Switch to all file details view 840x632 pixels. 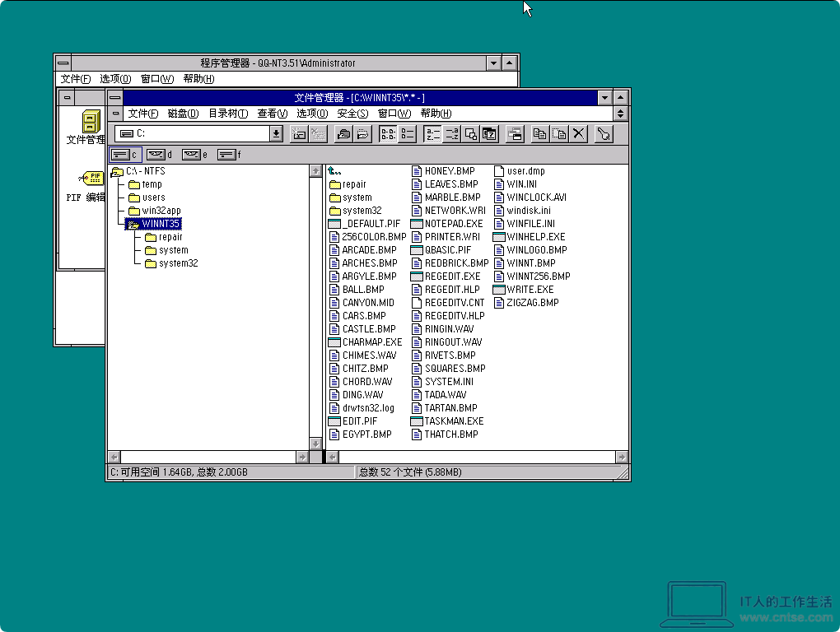[x=407, y=134]
